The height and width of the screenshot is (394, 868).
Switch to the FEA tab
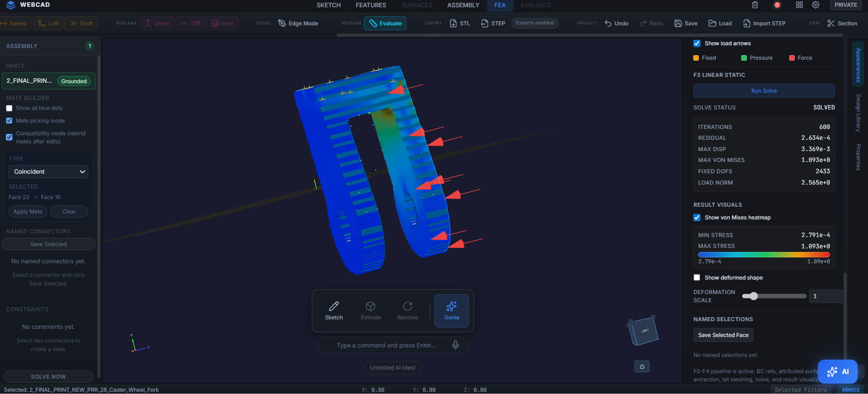[500, 5]
